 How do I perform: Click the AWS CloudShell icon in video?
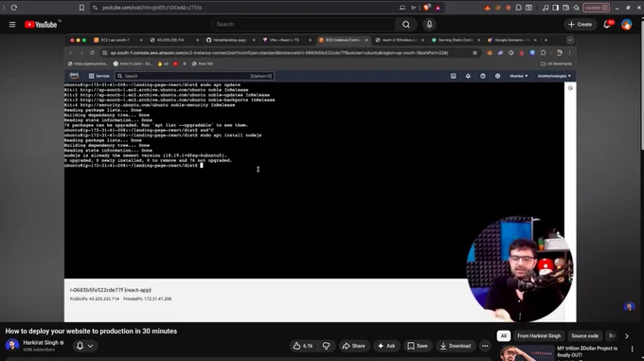(x=453, y=76)
